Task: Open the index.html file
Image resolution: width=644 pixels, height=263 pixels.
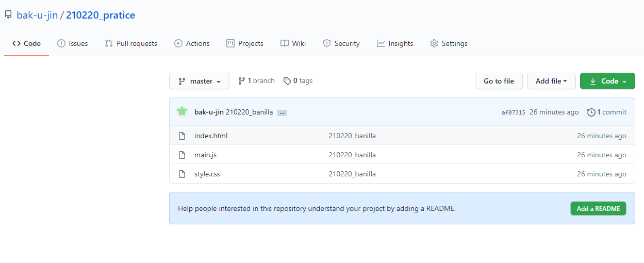Action: [x=211, y=136]
